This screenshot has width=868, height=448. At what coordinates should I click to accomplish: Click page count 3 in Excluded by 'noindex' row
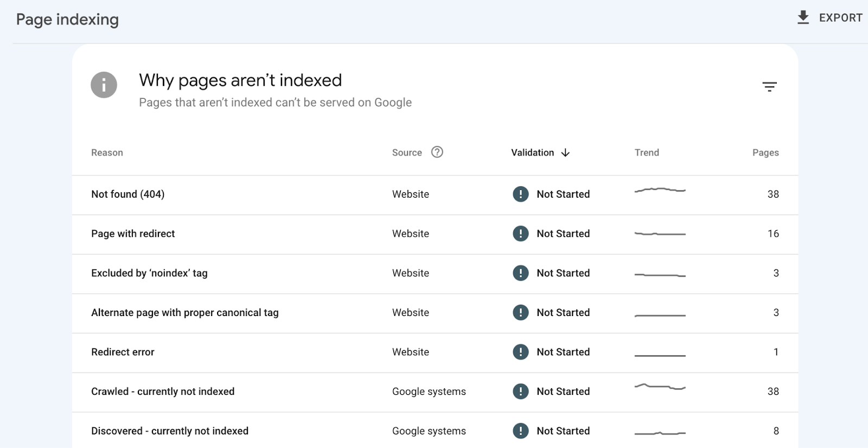pyautogui.click(x=776, y=273)
